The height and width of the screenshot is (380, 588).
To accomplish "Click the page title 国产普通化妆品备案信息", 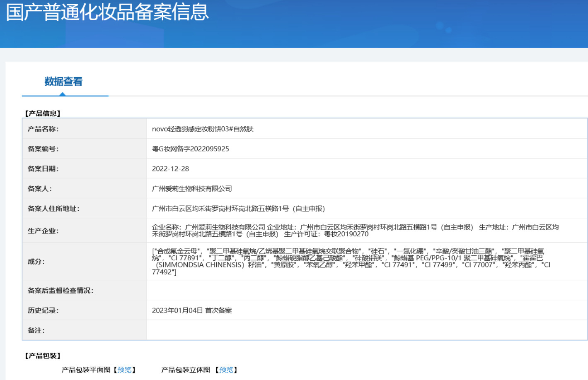I will pos(107,11).
